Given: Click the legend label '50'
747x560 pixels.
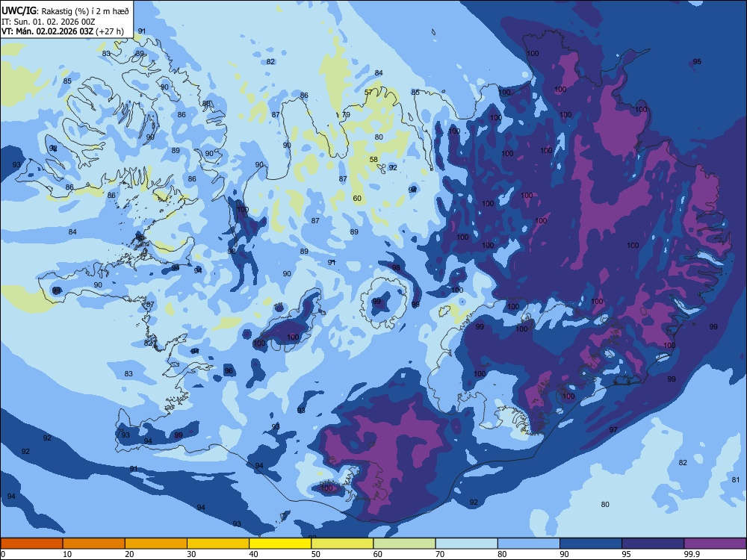Looking at the screenshot, I should 316,554.
